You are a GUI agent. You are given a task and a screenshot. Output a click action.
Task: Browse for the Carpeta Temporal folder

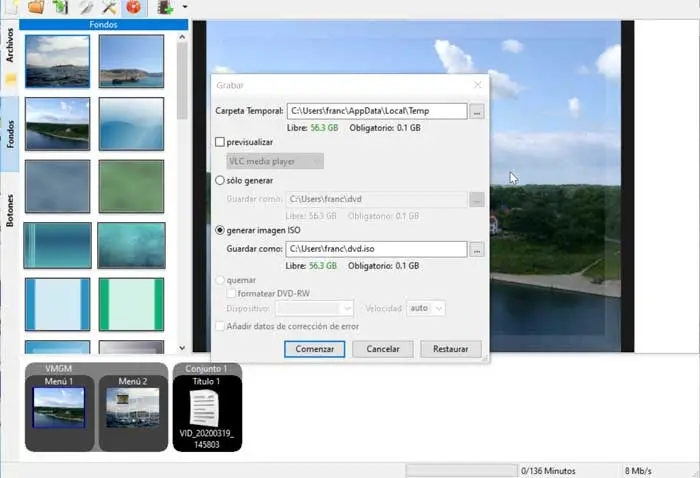pos(477,112)
